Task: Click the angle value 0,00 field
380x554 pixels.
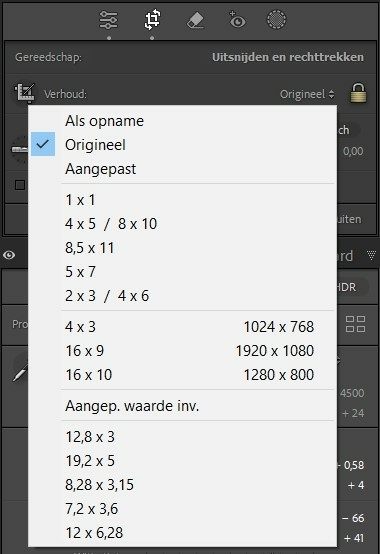Action: [x=353, y=151]
